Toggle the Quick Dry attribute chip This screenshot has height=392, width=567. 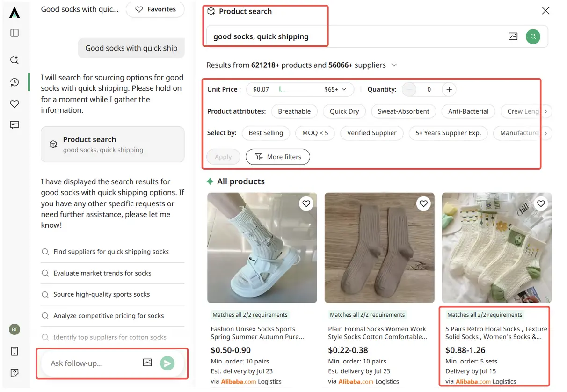344,111
